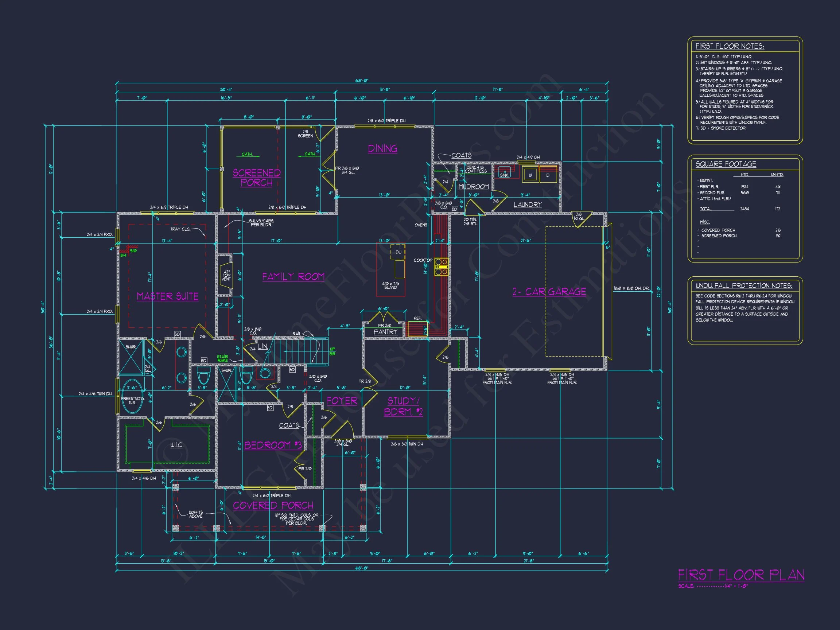The image size is (840, 630).
Task: Select the FIRST FLOOR NOTES heading
Action: (730, 46)
